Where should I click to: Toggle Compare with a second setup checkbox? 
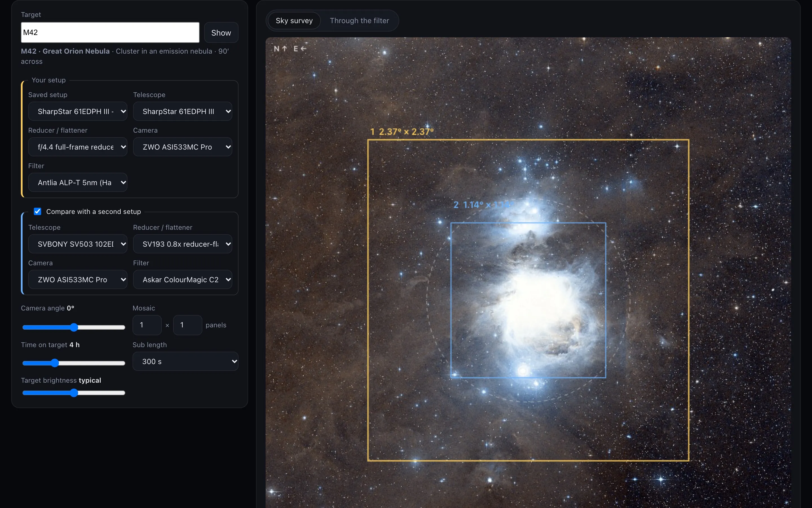(x=37, y=211)
